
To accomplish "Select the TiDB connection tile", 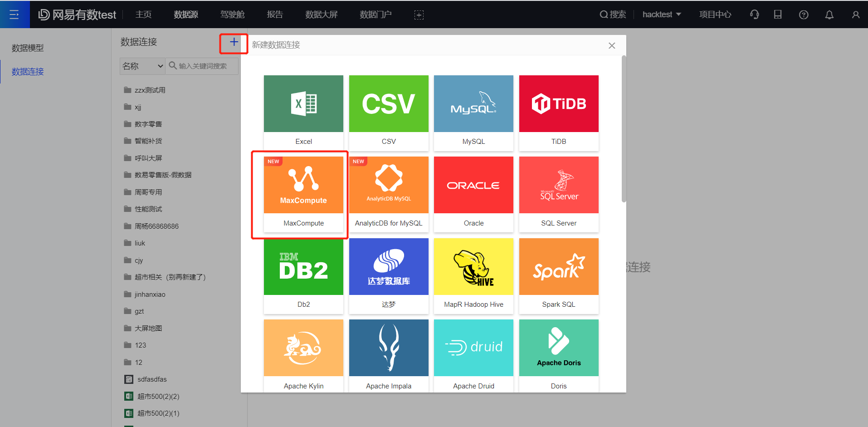I will (559, 113).
